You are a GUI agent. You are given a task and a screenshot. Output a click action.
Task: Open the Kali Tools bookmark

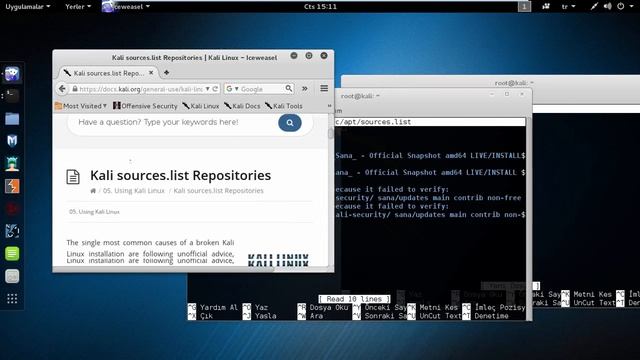[284, 106]
